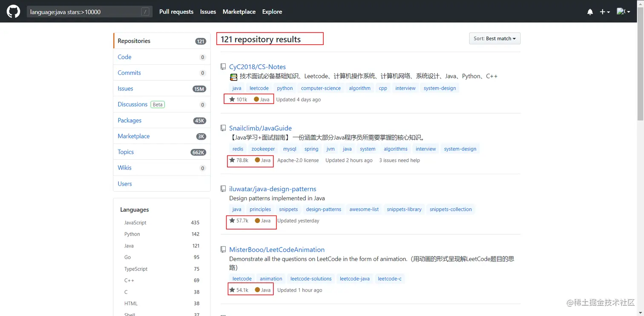This screenshot has width=644, height=316.
Task: Select the Topics filter in sidebar
Action: (162, 152)
